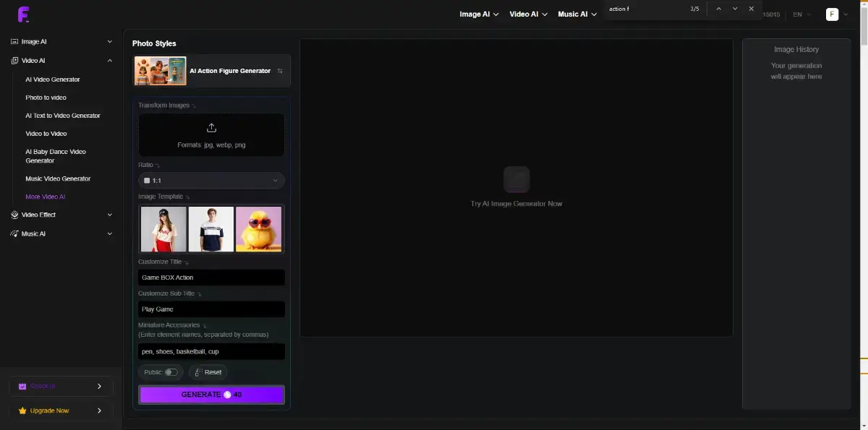Click the Customize Title input field
Screen dimensions: 868x430
pos(211,278)
